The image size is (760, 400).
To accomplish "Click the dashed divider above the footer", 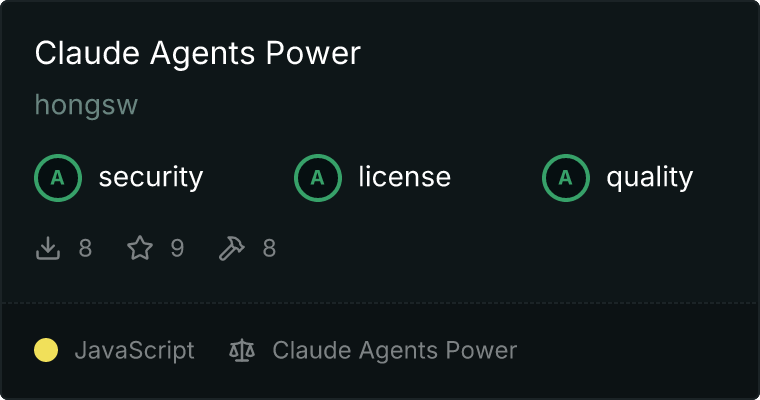I will (x=380, y=303).
